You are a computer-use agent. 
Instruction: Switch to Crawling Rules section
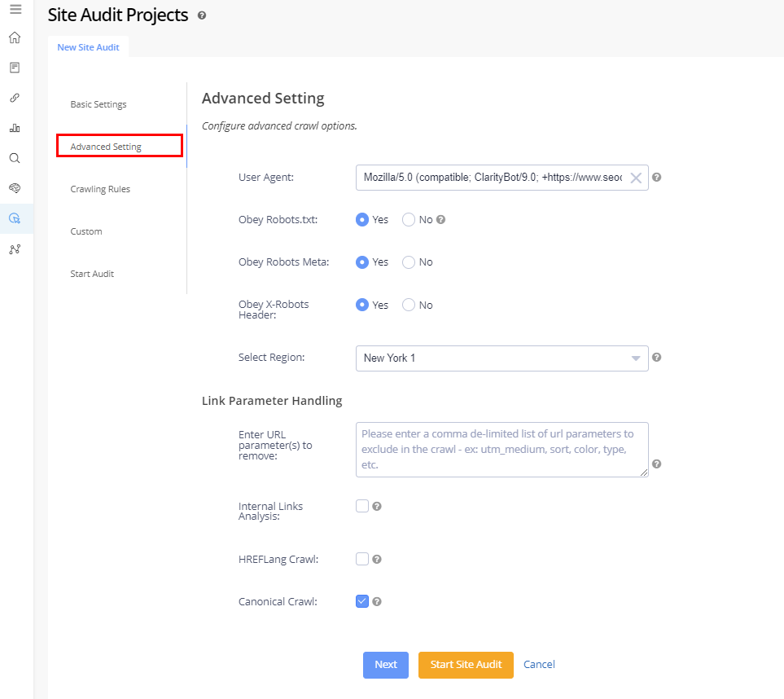(100, 189)
